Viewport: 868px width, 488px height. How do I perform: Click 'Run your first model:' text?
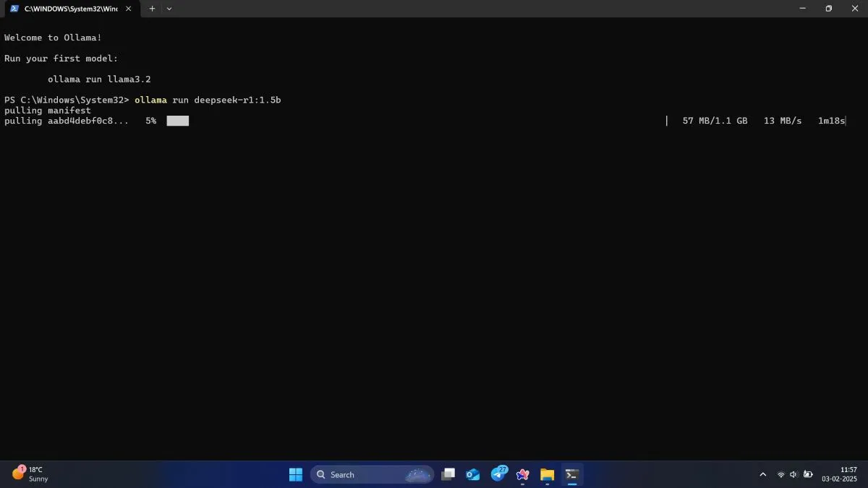pos(61,59)
